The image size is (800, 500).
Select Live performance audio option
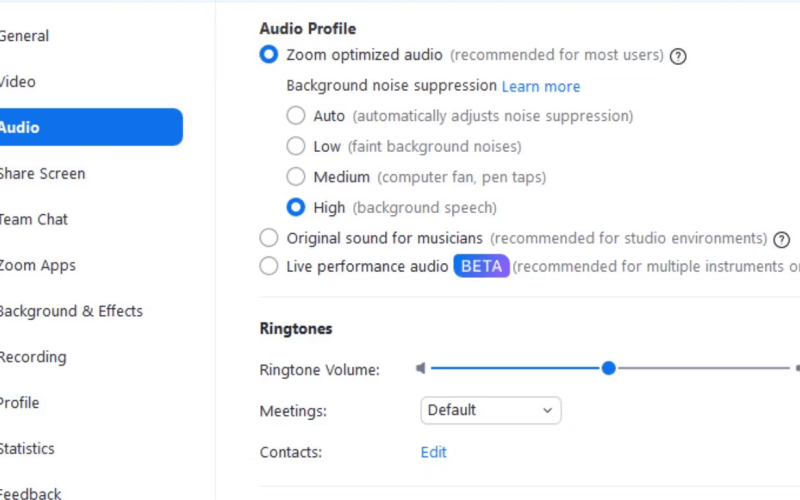click(269, 266)
